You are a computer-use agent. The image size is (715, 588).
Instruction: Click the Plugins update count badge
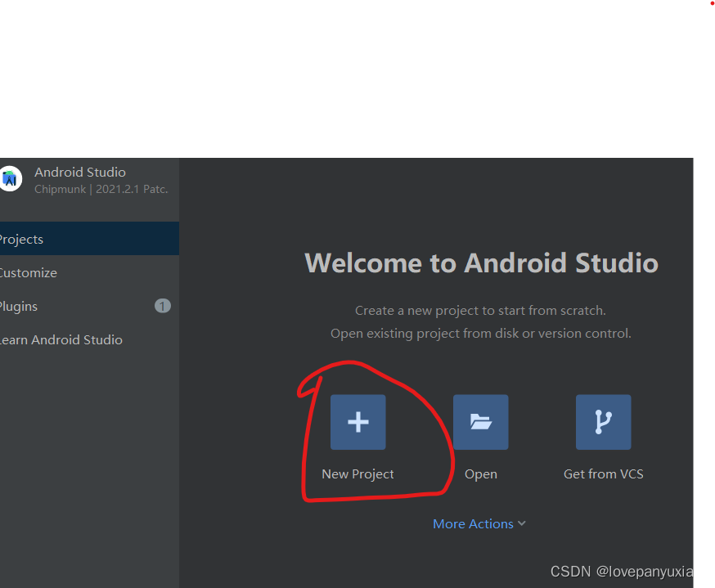[163, 306]
